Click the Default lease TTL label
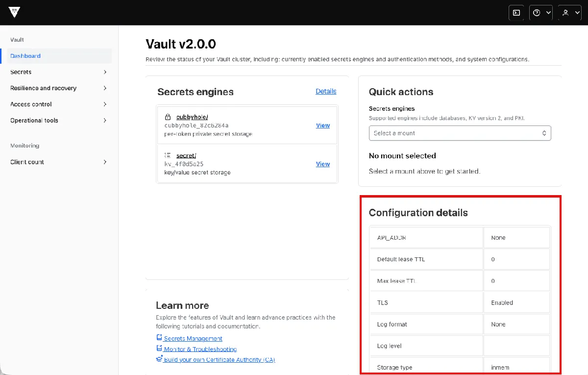588x375 pixels. point(401,259)
